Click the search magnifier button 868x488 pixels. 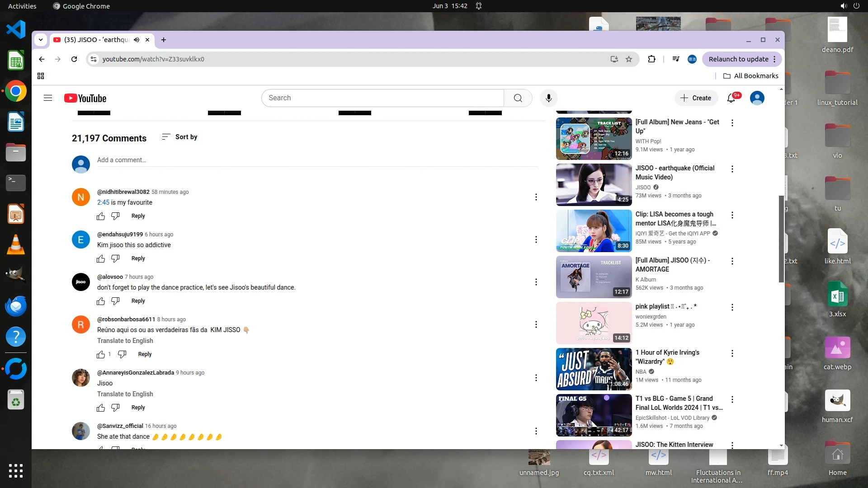pos(518,98)
